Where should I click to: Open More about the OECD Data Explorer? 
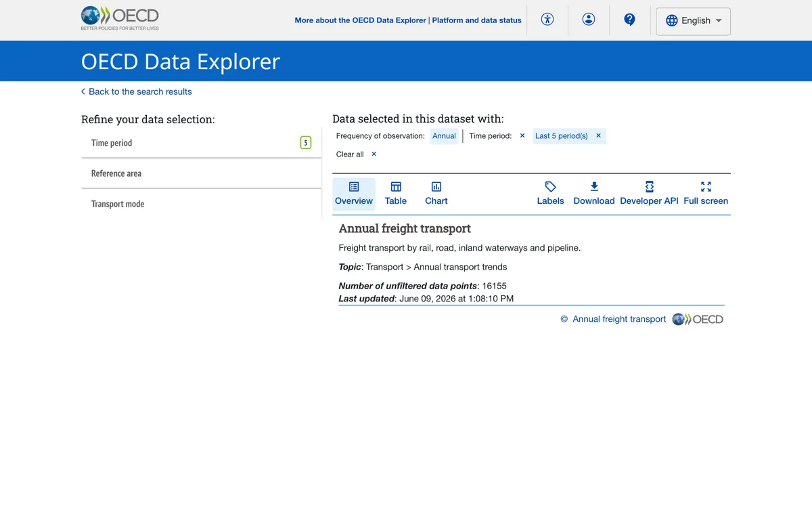[x=360, y=20]
